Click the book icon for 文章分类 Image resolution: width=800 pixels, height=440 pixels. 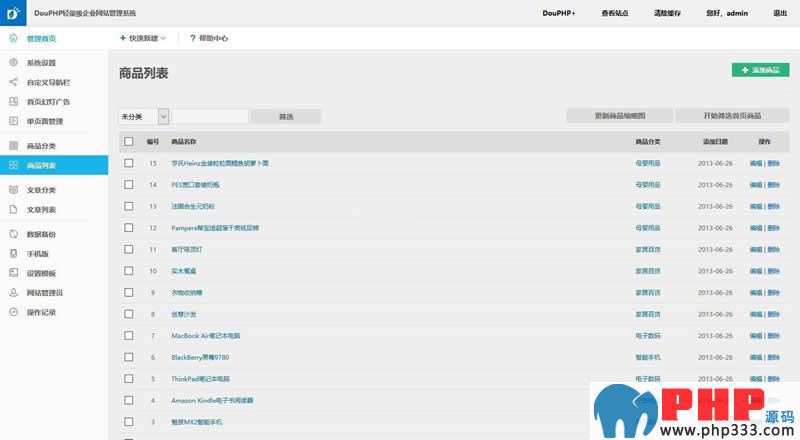tap(14, 189)
